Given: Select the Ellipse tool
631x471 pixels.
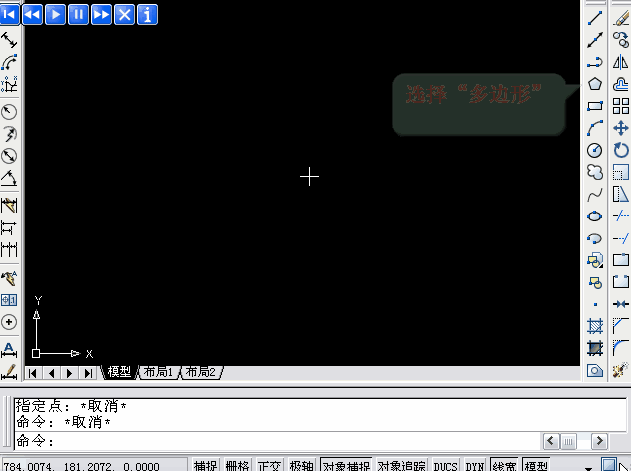Looking at the screenshot, I should (594, 216).
